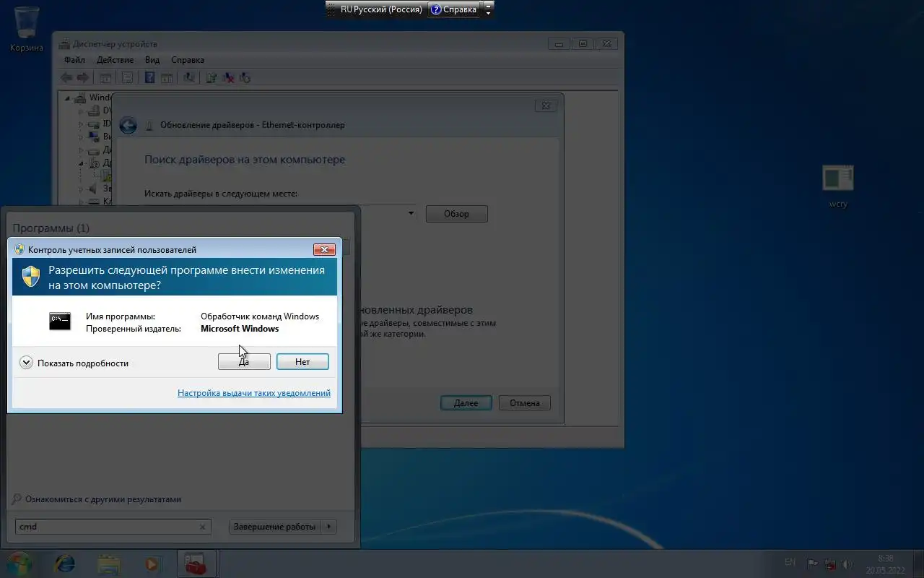Screen dimensions: 924x578
Task: Click the Forward arrow in Device Manager toolbar
Action: (x=82, y=78)
